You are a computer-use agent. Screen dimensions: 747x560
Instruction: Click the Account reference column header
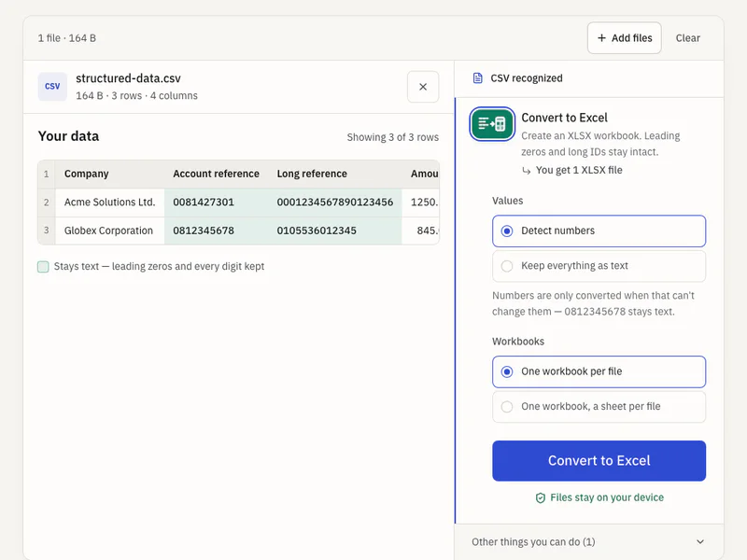coord(216,174)
